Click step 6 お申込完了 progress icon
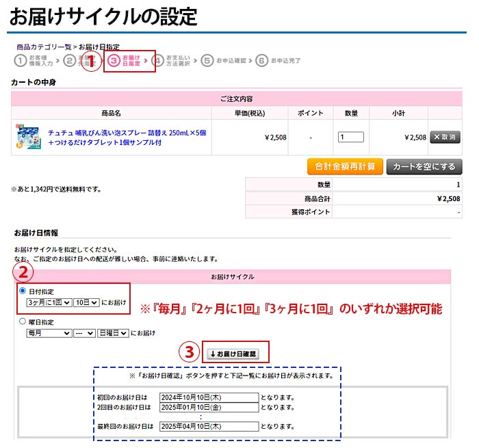The height and width of the screenshot is (448, 479). (261, 61)
